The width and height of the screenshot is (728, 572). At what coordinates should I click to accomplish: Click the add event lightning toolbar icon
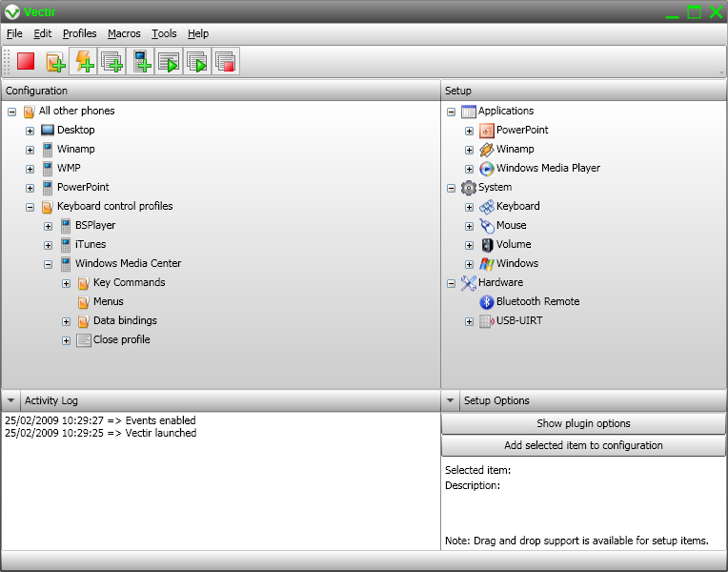point(84,61)
